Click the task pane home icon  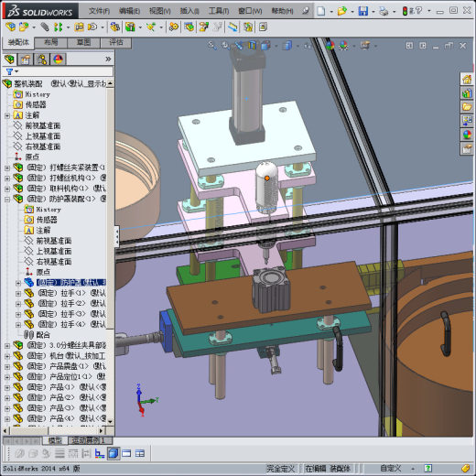point(467,80)
